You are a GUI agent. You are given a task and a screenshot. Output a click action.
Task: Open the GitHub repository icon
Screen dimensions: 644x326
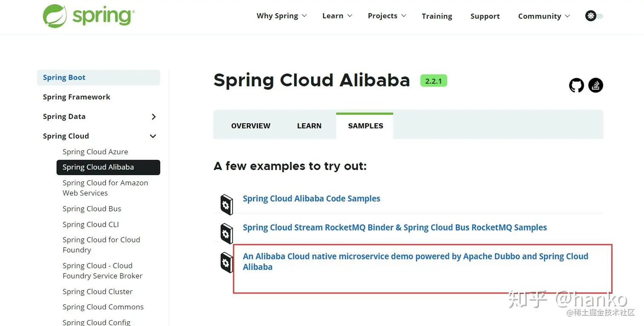(576, 85)
